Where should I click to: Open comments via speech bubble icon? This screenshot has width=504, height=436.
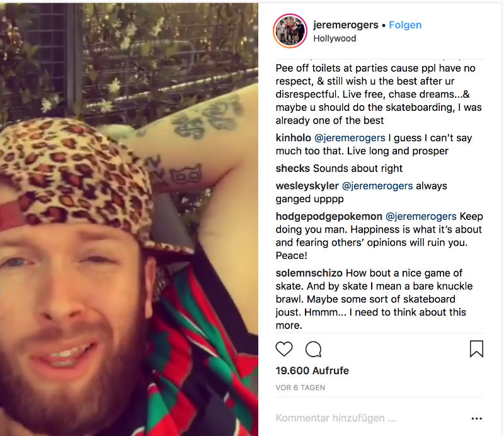(313, 349)
